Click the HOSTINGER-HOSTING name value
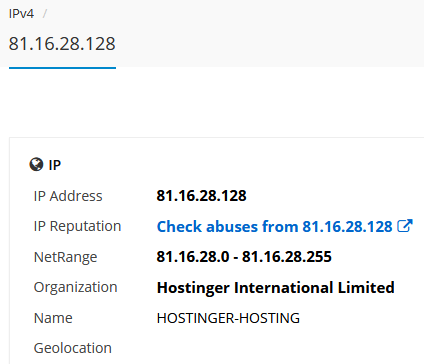This screenshot has width=424, height=364. 228,318
